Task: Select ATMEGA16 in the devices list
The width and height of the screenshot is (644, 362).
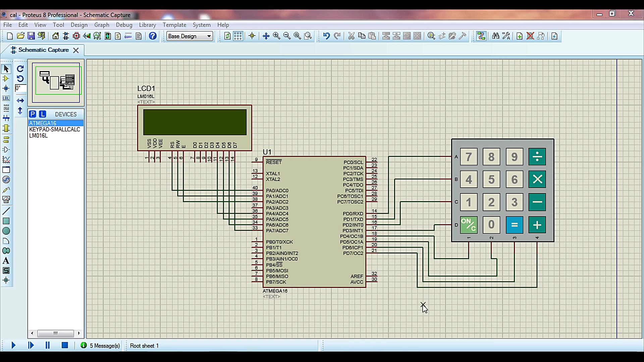Action: point(56,123)
